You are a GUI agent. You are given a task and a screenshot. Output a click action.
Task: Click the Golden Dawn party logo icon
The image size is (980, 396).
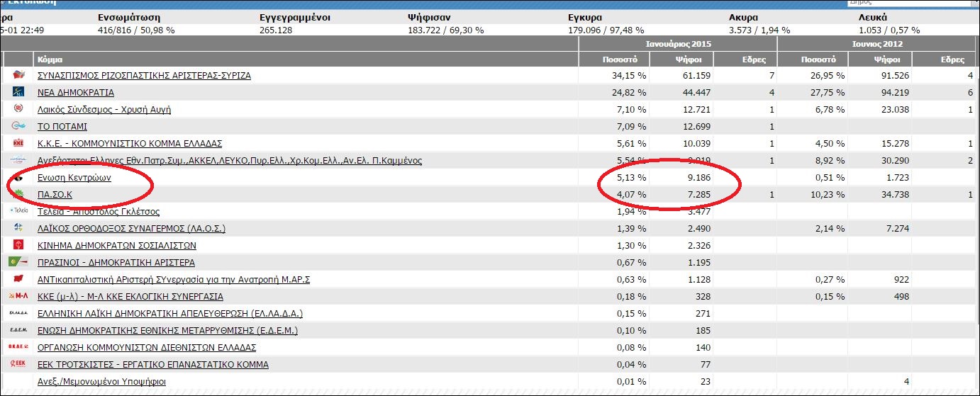click(18, 109)
